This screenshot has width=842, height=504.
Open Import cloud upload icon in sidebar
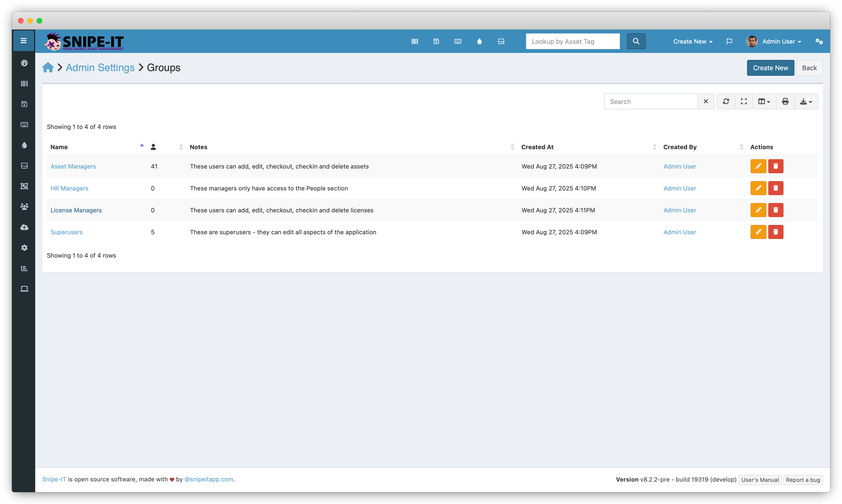point(24,227)
